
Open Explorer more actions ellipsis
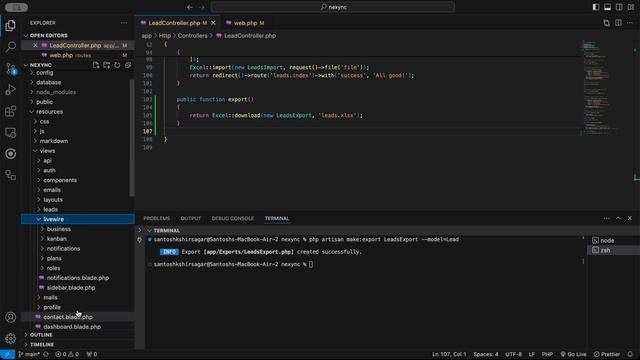124,23
